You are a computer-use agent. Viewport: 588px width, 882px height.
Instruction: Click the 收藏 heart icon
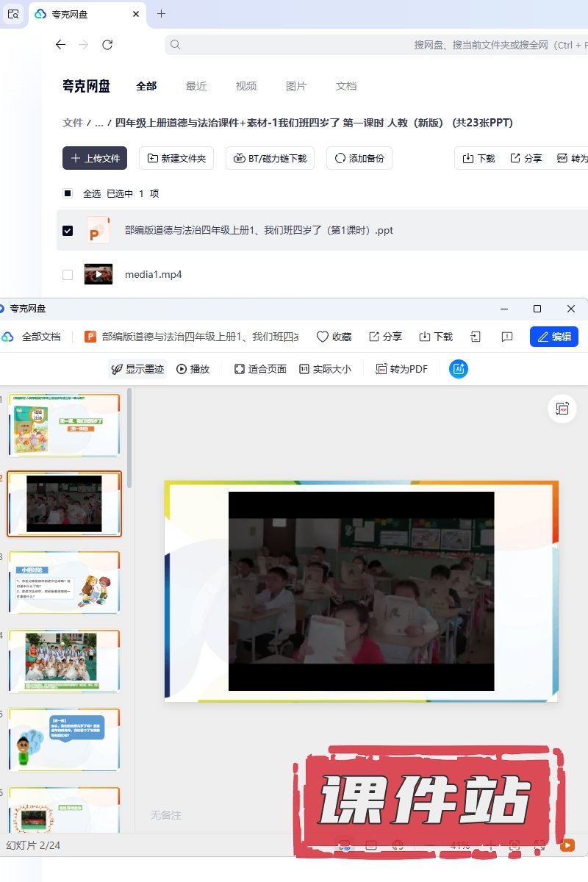pyautogui.click(x=334, y=337)
